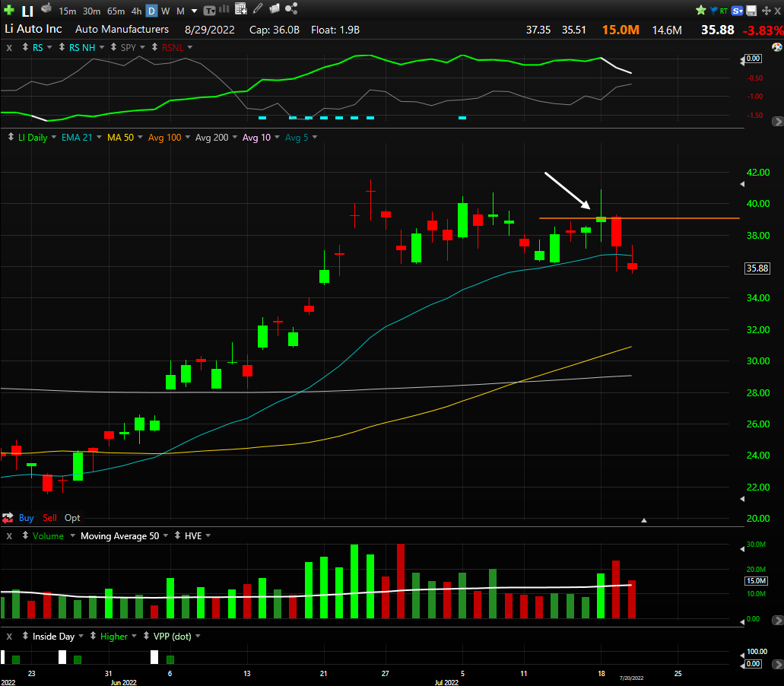784x686 pixels.
Task: Expand the HVE dropdown
Action: point(208,536)
